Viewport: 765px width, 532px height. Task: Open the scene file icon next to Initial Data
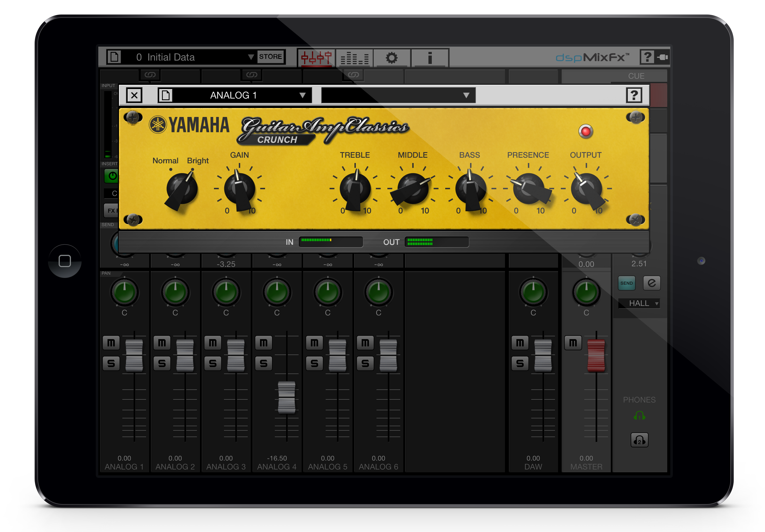(x=114, y=57)
